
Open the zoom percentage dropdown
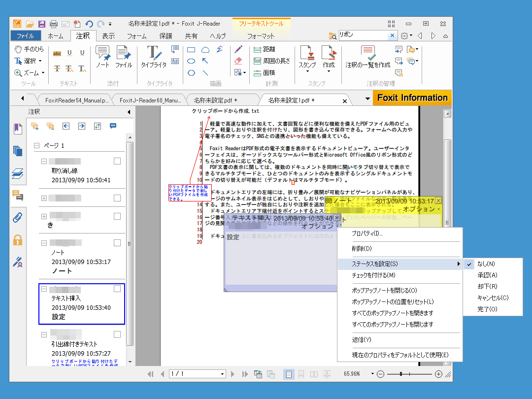pos(372,374)
